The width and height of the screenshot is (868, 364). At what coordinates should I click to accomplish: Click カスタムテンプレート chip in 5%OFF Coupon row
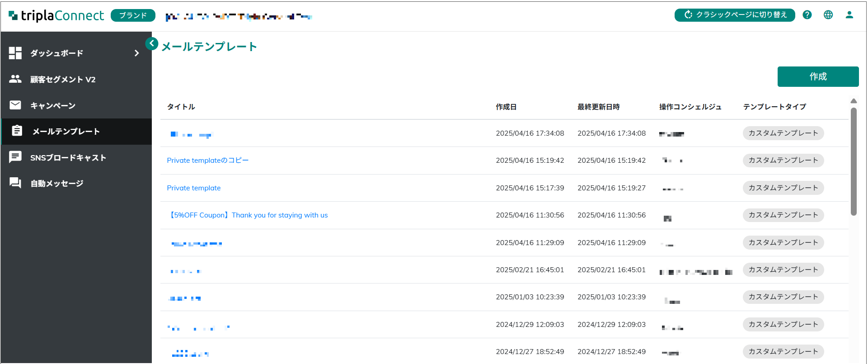point(784,215)
